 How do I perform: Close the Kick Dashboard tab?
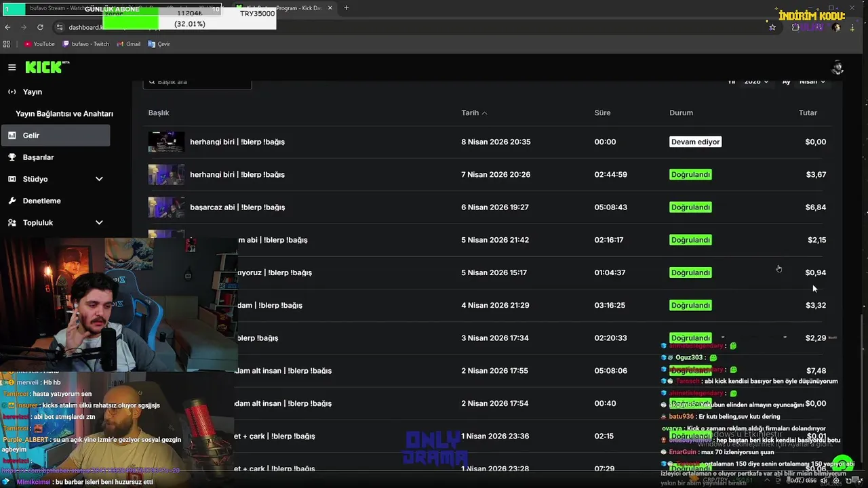click(x=330, y=8)
